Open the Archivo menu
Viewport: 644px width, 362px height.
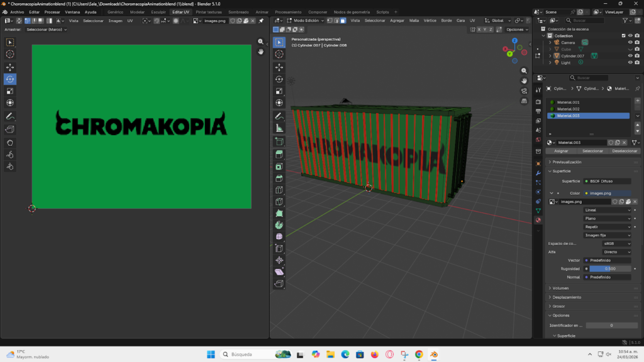[17, 11]
